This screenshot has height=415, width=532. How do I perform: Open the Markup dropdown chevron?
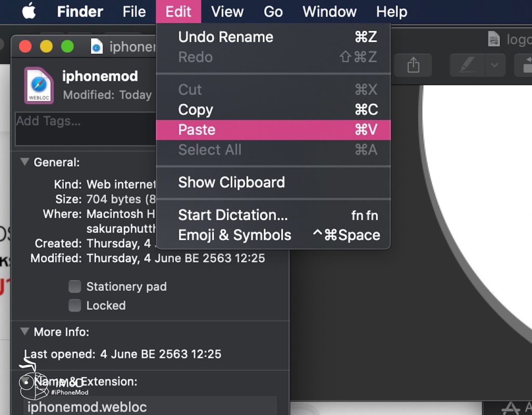495,65
